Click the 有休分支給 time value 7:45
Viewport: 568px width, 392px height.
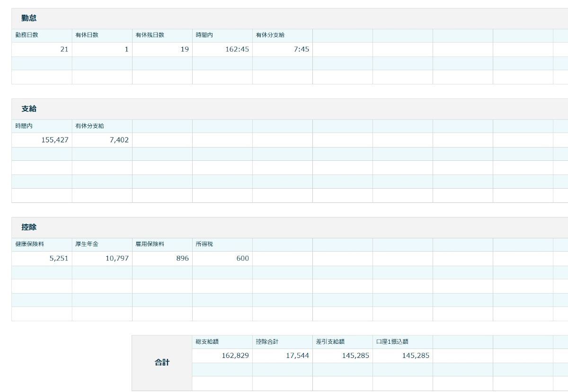pos(282,49)
